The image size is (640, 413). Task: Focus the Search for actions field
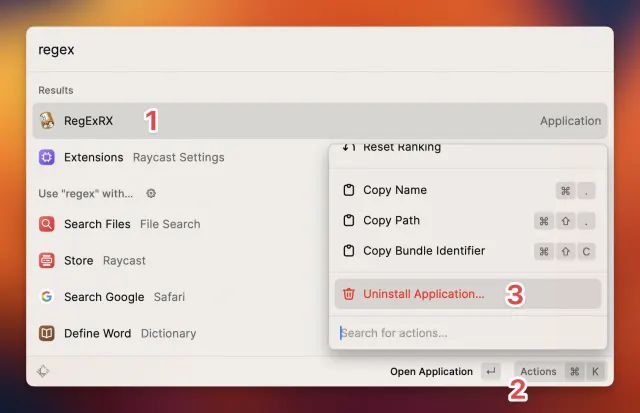click(468, 333)
